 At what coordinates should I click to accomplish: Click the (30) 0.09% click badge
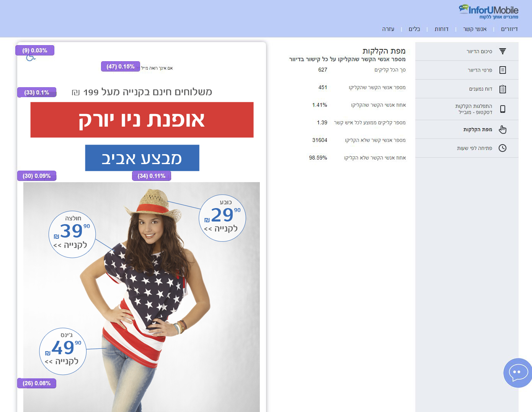pyautogui.click(x=37, y=176)
